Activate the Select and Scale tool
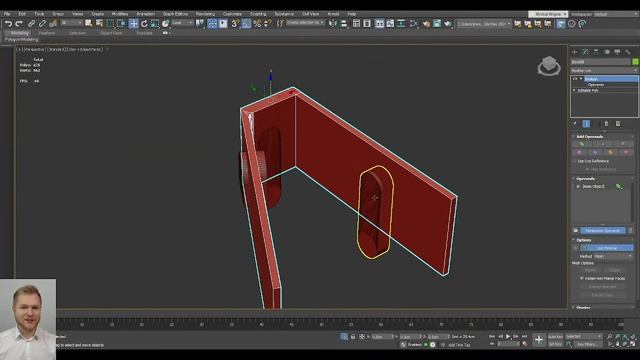Image resolution: width=640 pixels, height=360 pixels. [x=155, y=24]
